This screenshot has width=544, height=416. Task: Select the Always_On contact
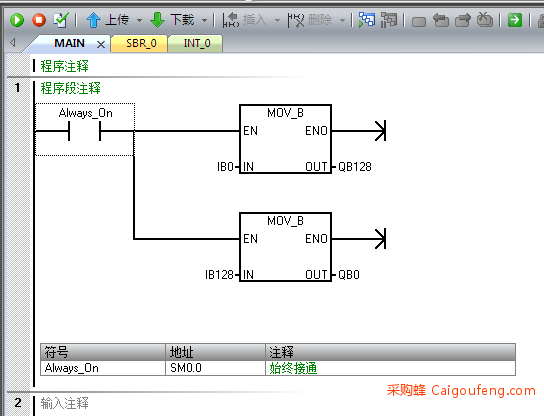click(x=85, y=129)
